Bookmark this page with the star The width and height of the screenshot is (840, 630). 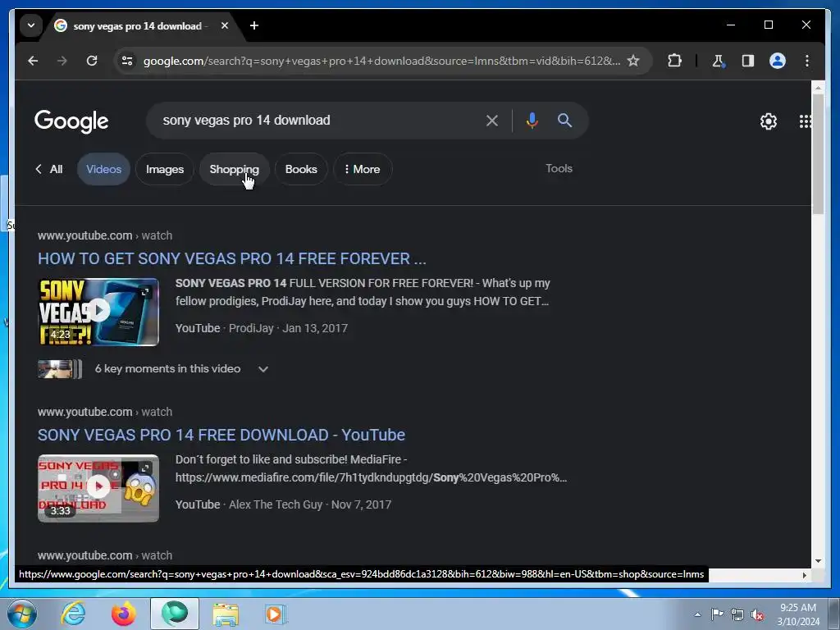click(x=633, y=61)
